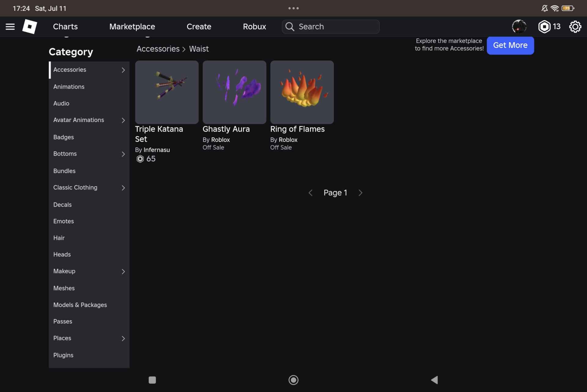
Task: Open creator Infernasu's profile link
Action: [157, 150]
